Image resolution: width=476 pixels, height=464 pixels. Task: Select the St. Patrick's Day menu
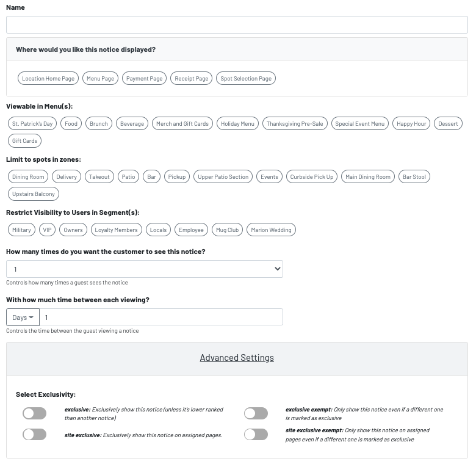pos(32,123)
